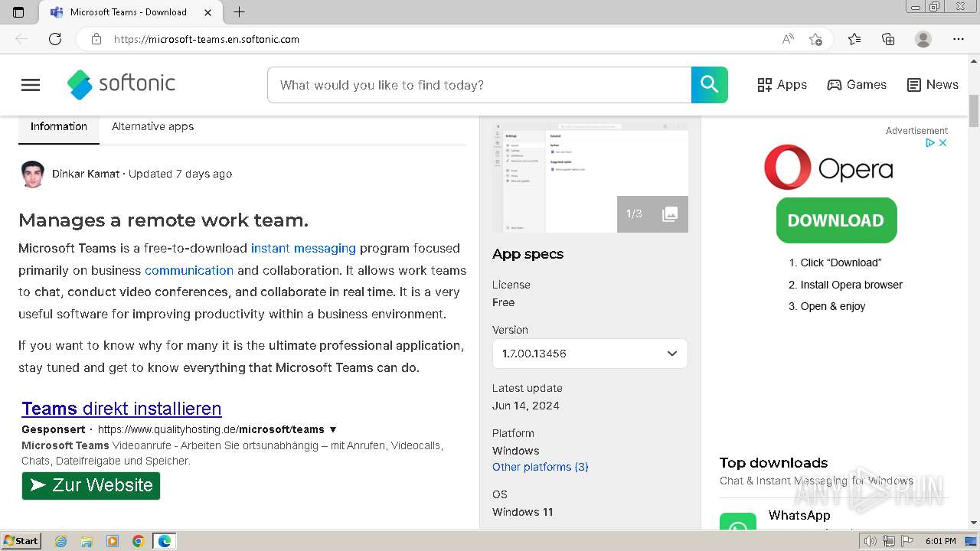Open author Dinkar Kamat's profile
The width and height of the screenshot is (980, 551).
tap(86, 174)
